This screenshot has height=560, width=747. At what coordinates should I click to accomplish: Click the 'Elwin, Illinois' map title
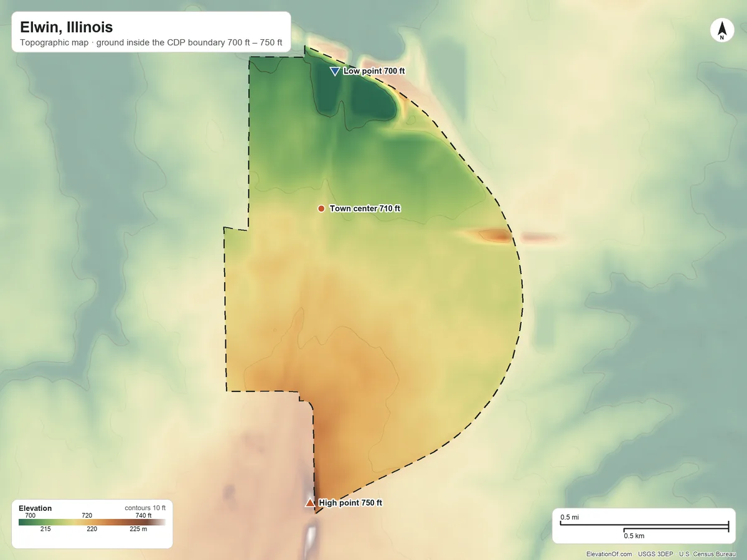67,27
